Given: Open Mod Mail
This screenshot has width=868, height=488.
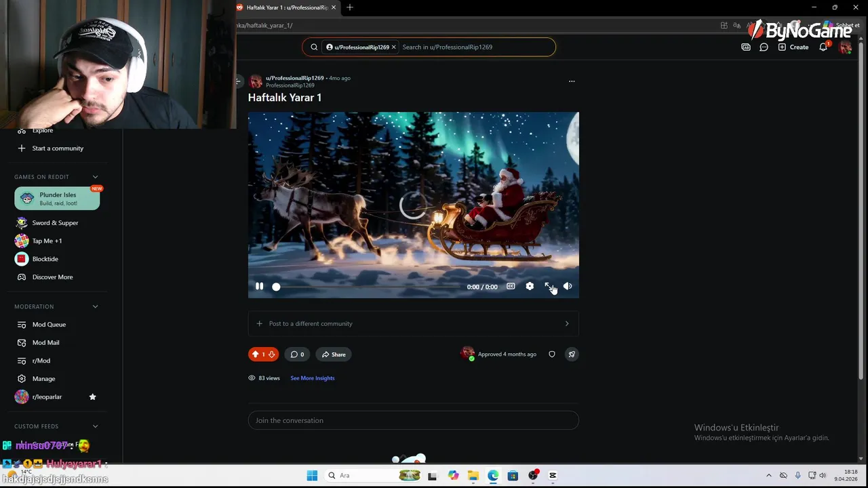Looking at the screenshot, I should [x=45, y=343].
